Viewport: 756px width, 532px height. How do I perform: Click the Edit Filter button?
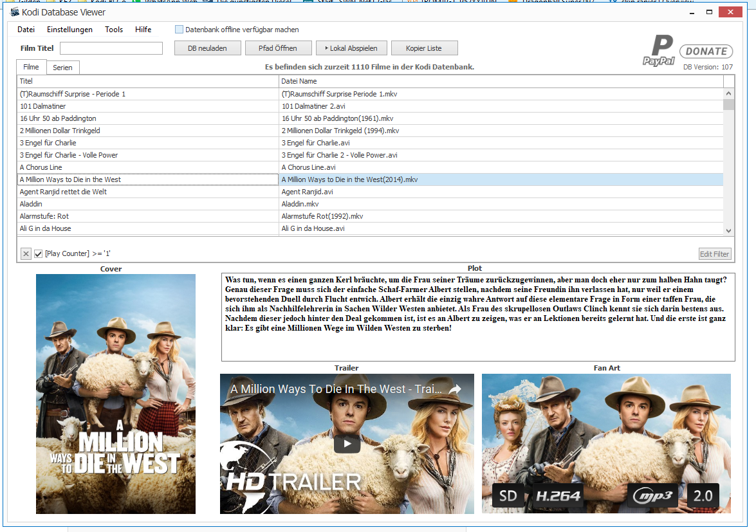(x=715, y=254)
